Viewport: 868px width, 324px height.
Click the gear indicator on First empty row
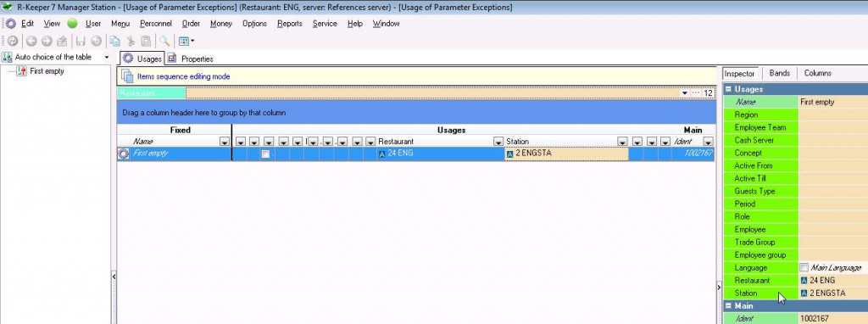click(x=124, y=154)
